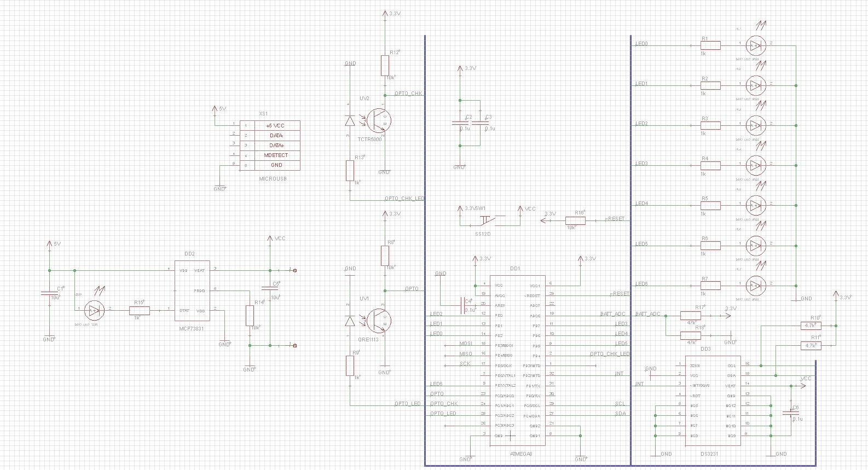The height and width of the screenshot is (470, 868).
Task: Select the UV1 QRE1113 phototransistor symbol
Action: [378, 321]
